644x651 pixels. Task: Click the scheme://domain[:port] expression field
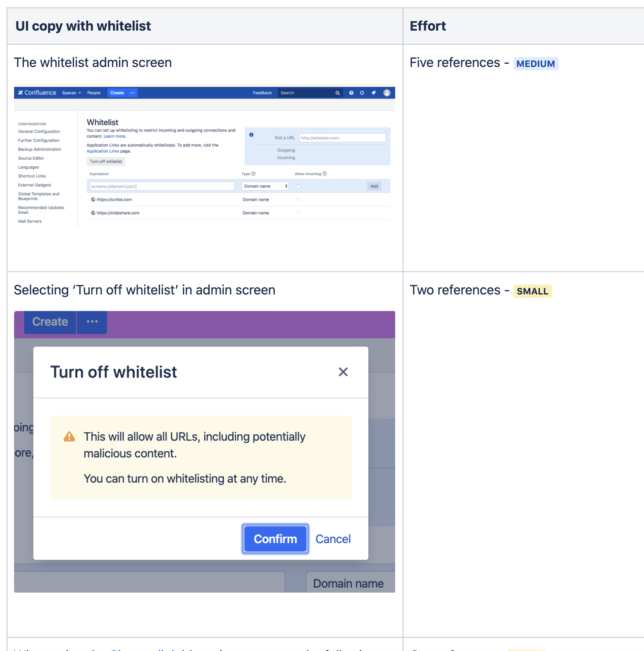click(x=162, y=186)
